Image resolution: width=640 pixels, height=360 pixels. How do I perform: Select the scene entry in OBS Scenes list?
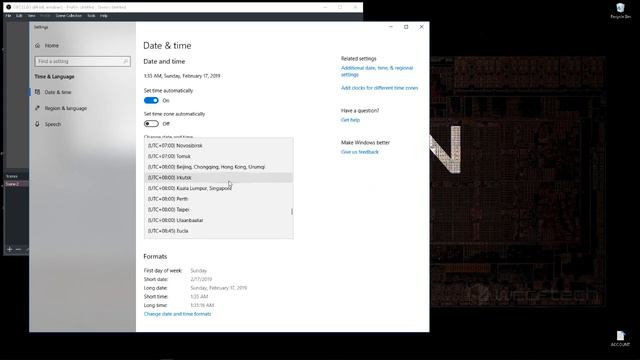coord(16,184)
